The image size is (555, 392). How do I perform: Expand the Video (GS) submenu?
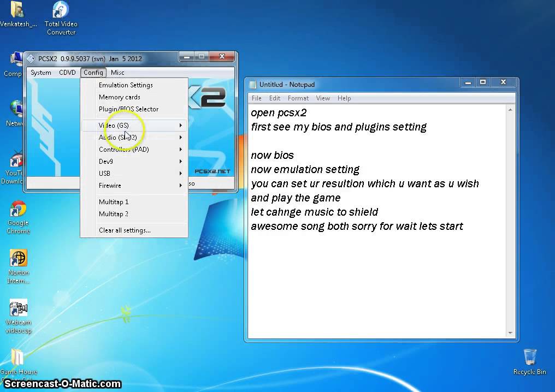pyautogui.click(x=134, y=125)
